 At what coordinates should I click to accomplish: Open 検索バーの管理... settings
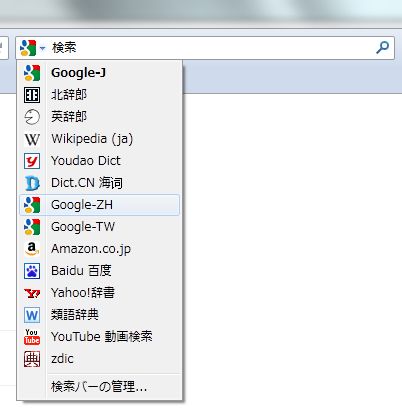click(99, 387)
